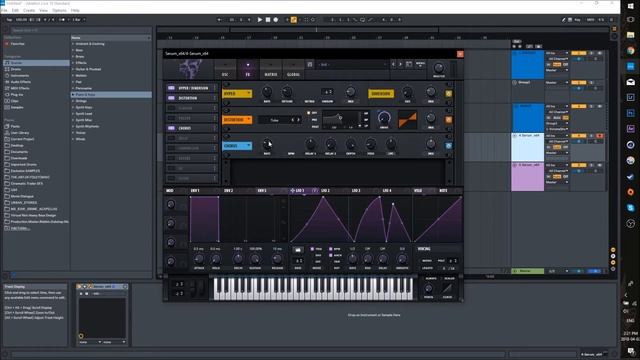Load next Serum preset arrow
640x360 pixels.
tap(400, 64)
